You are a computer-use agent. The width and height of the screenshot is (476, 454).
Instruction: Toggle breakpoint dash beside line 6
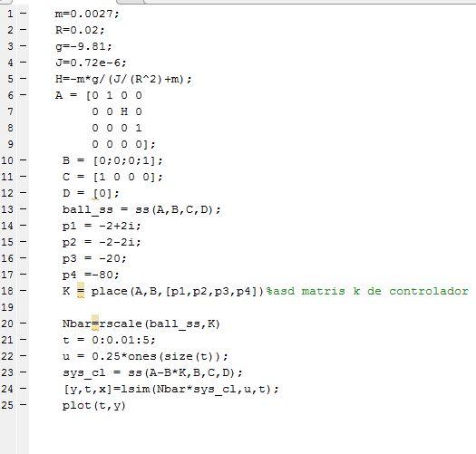click(23, 95)
